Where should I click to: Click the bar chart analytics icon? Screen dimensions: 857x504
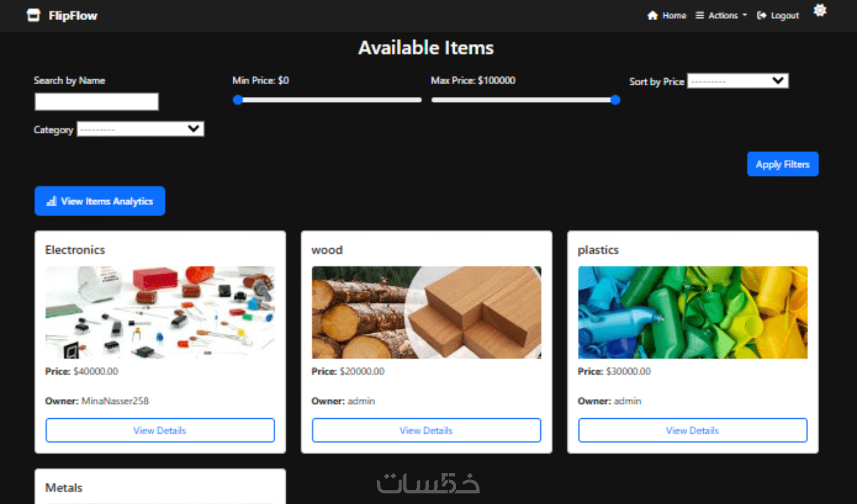(x=51, y=201)
